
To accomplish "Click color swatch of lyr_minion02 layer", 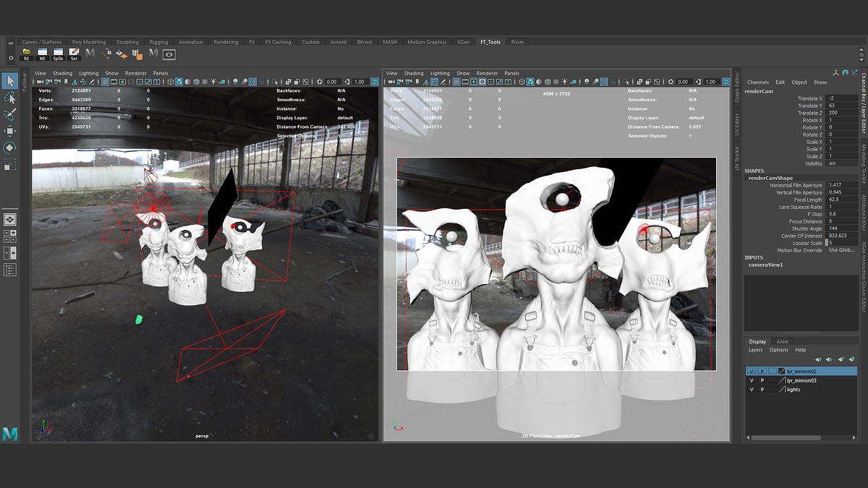I will [x=783, y=371].
